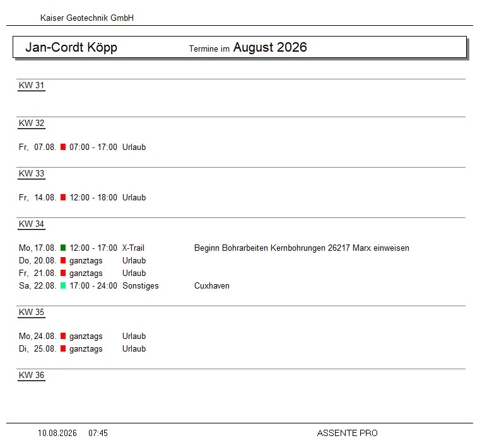Click the Beginn Bohrarbeiten Kernbohrungen description
Image resolution: width=492 pixels, height=448 pixels.
click(302, 248)
